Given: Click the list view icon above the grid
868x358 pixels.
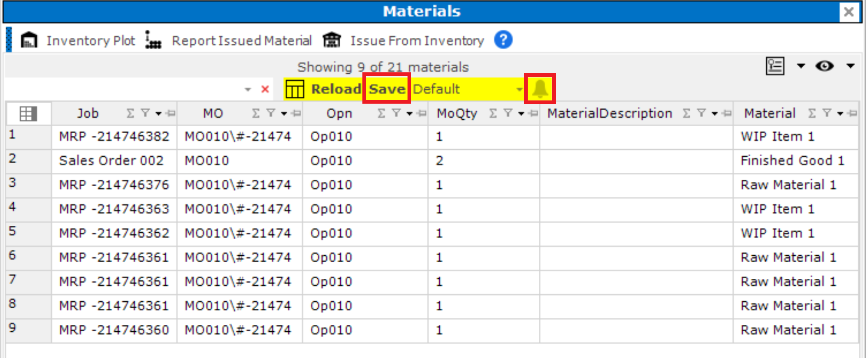Looking at the screenshot, I should 775,66.
